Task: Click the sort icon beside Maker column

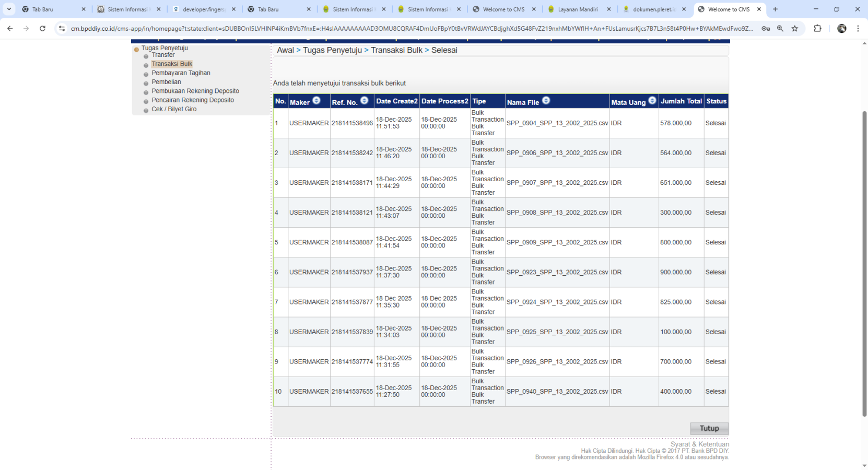Action: coord(316,101)
